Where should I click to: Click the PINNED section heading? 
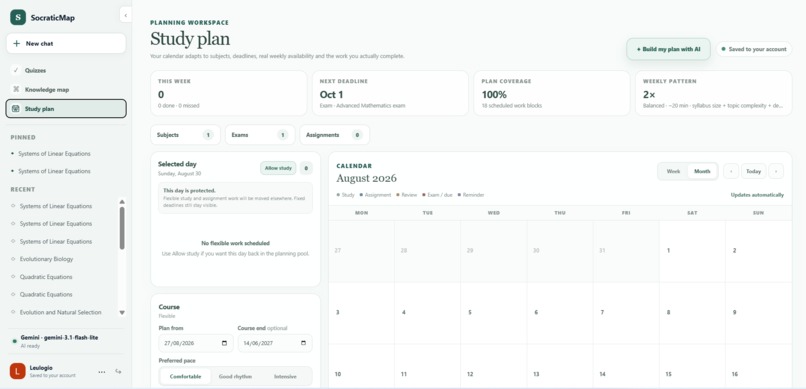23,137
